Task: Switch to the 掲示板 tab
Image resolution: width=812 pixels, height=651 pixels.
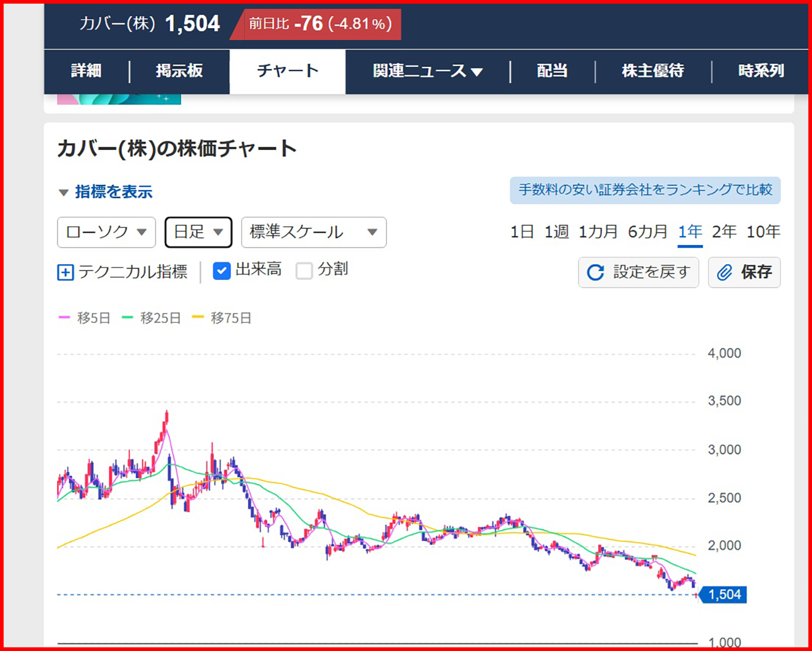Action: coord(179,71)
